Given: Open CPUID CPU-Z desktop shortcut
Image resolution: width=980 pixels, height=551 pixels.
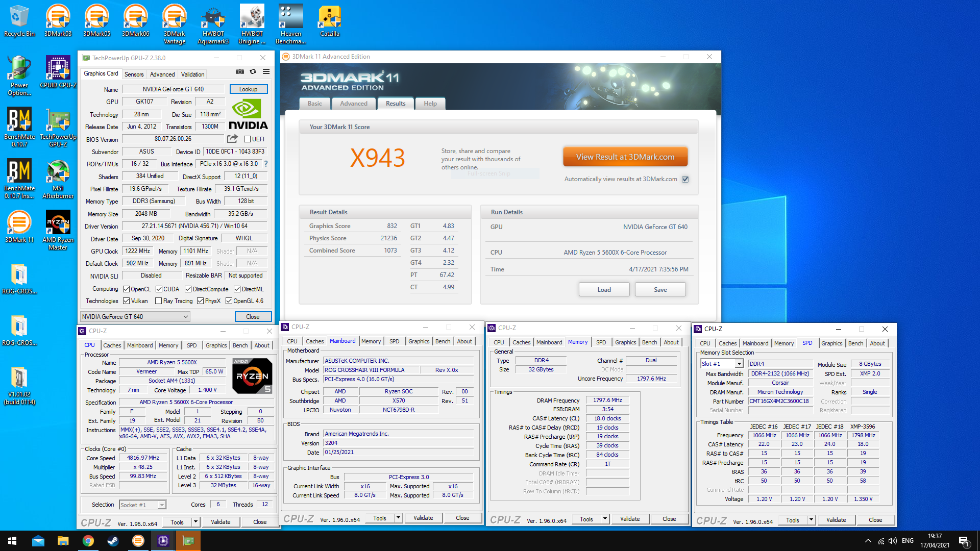Looking at the screenshot, I should pos(58,72).
